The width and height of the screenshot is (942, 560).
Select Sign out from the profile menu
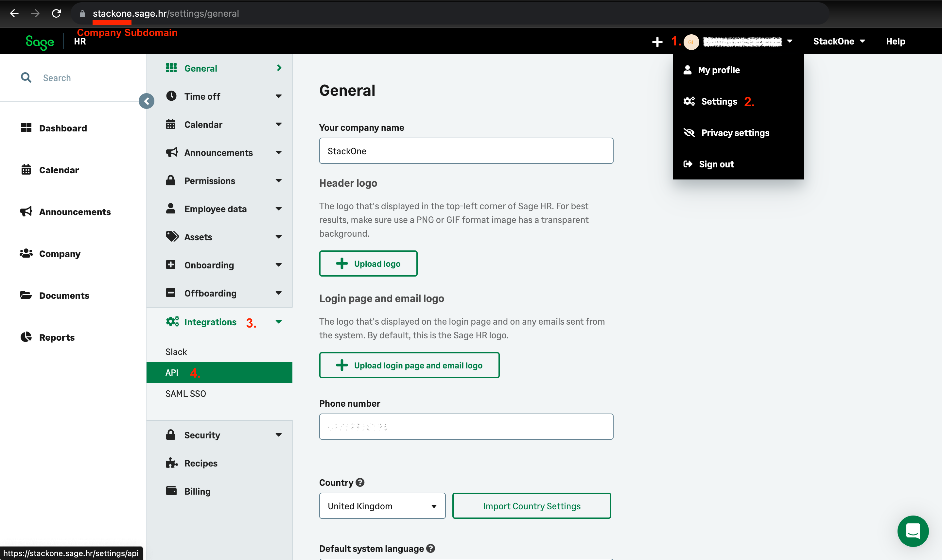tap(716, 164)
